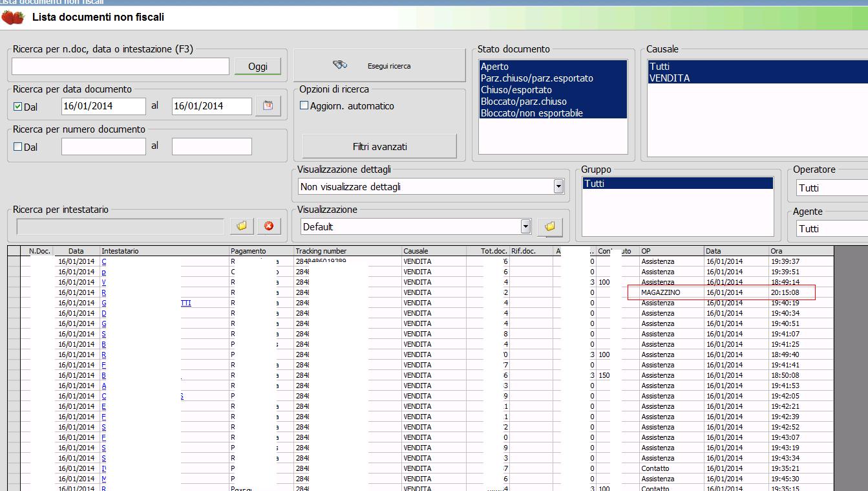This screenshot has width=868, height=491.
Task: Sort by the Tracking number column header
Action: point(321,251)
